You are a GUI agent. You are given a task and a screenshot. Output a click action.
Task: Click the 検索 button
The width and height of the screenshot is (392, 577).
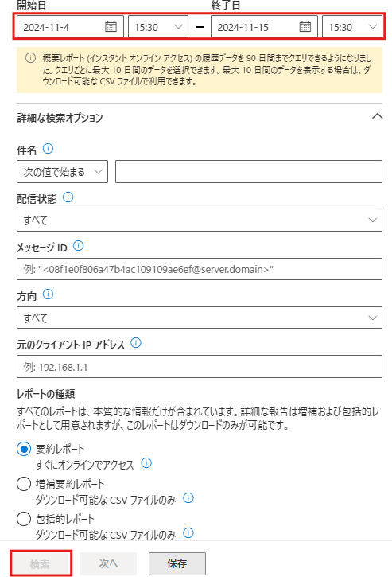tap(41, 563)
